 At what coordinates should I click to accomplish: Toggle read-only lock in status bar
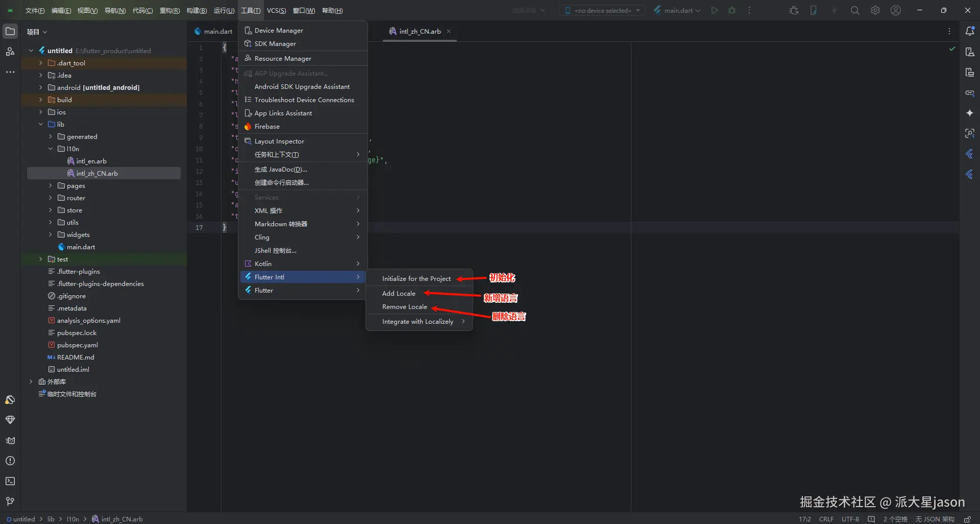coord(967,519)
